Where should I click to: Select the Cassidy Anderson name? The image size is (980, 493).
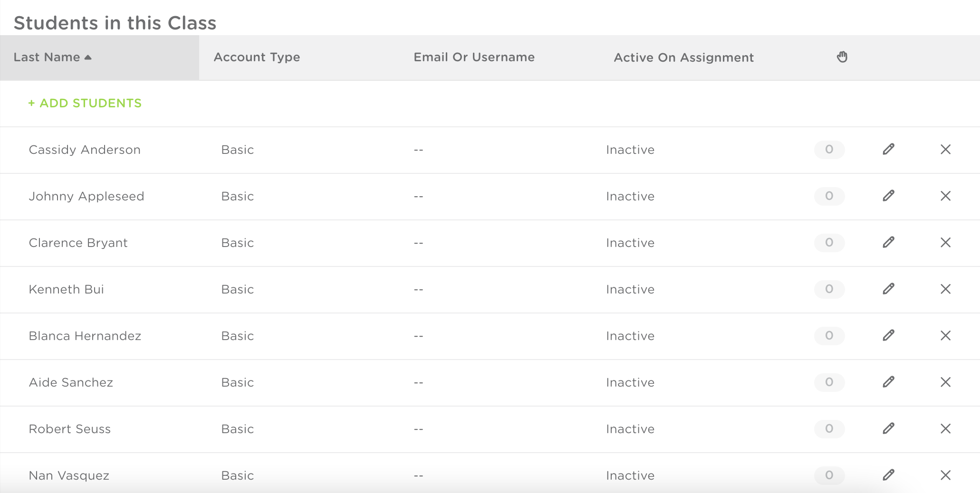(x=85, y=150)
